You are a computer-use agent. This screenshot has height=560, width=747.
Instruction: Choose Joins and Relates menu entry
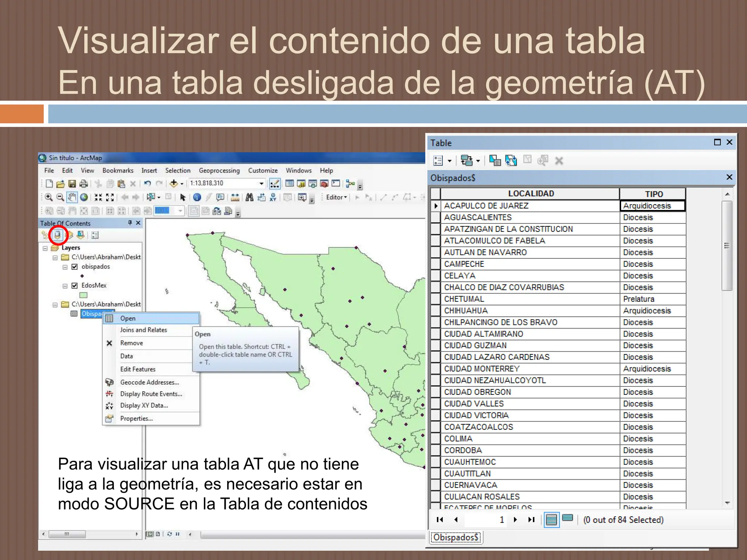pos(144,330)
